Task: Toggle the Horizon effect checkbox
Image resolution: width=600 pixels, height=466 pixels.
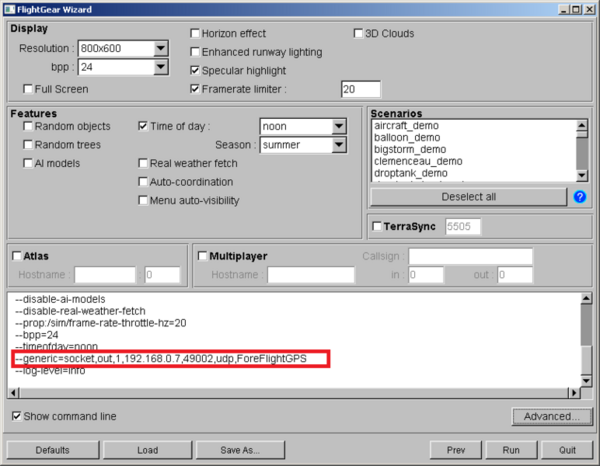Action: [195, 33]
